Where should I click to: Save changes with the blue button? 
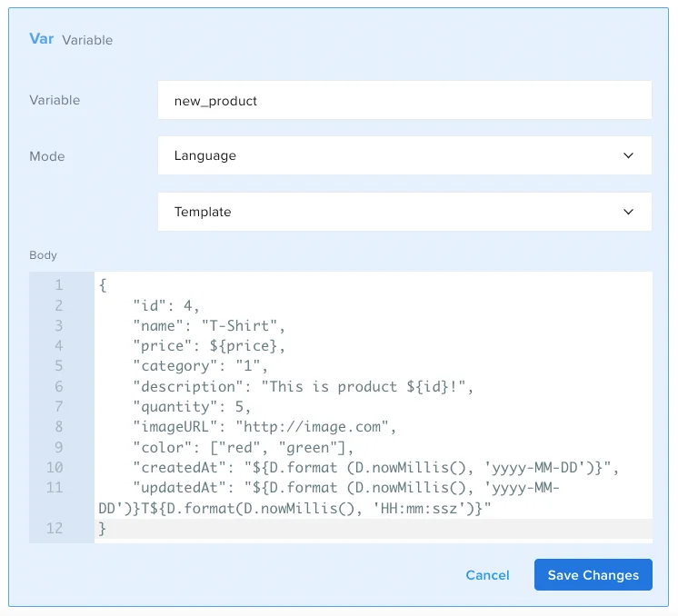tap(593, 575)
